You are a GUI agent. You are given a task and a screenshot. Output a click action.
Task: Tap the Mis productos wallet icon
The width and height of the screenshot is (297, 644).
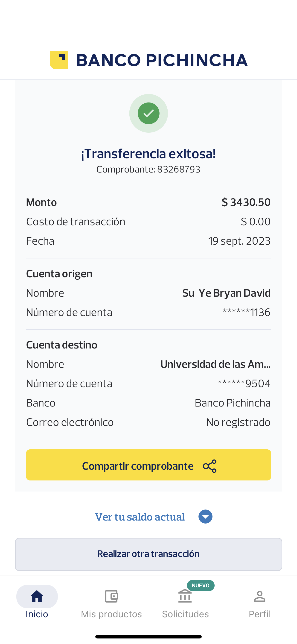(111, 597)
